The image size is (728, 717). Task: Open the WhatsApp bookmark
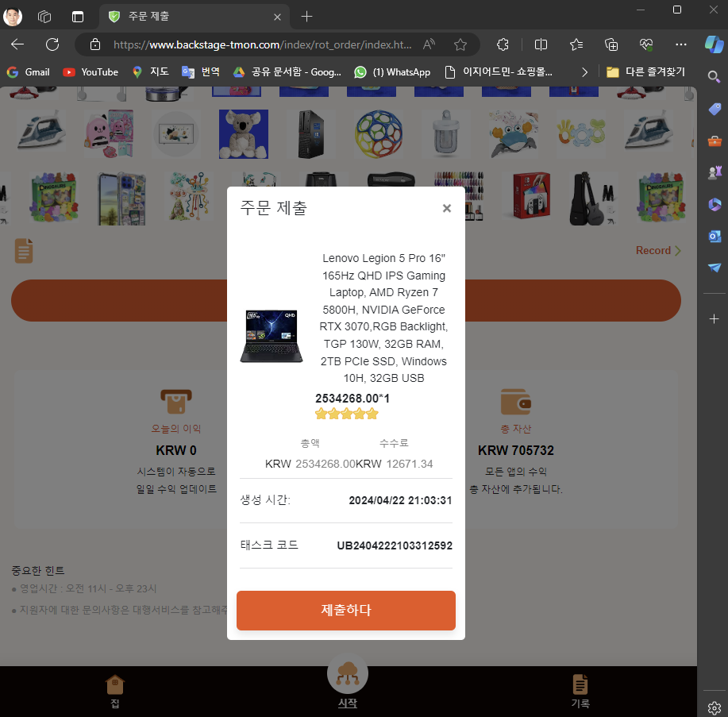[392, 72]
